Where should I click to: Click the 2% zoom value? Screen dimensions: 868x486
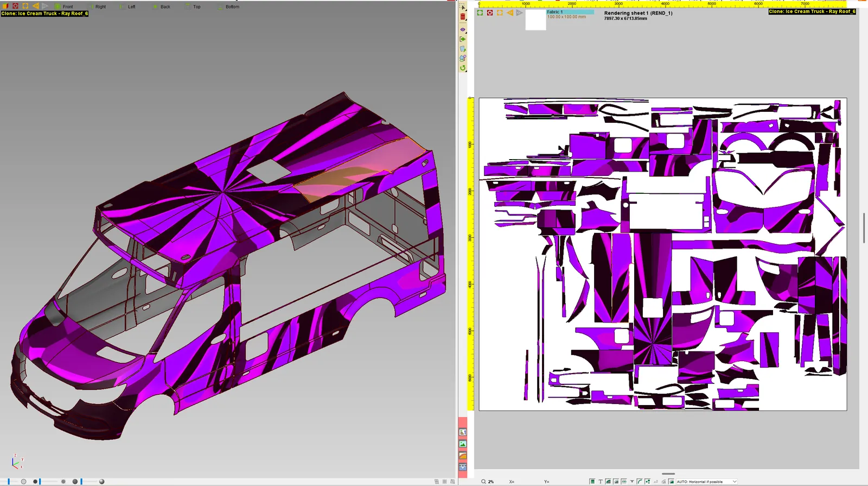[x=491, y=482]
